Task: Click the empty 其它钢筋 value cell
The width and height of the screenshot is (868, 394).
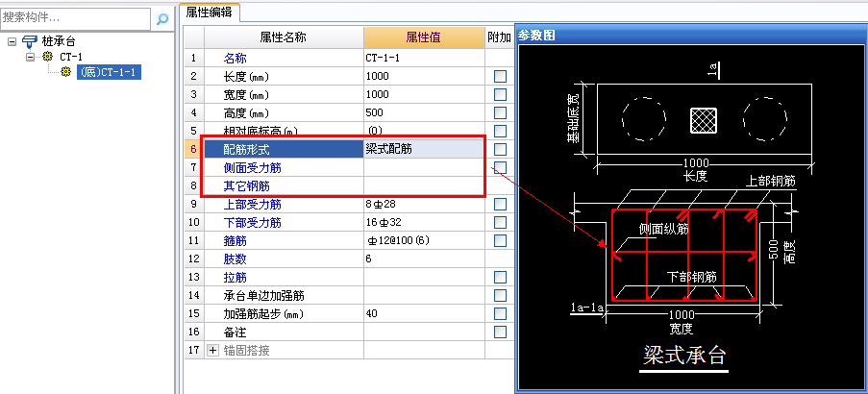Action: (424, 185)
